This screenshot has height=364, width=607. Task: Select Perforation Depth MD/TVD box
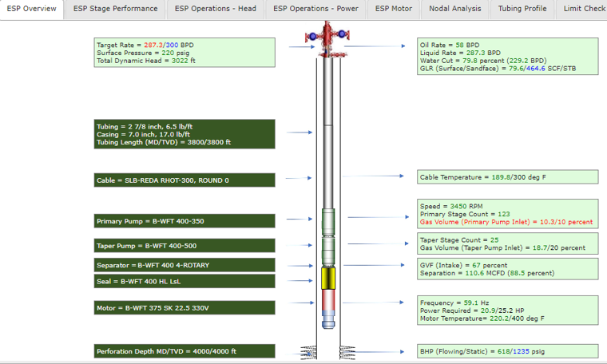click(x=184, y=351)
